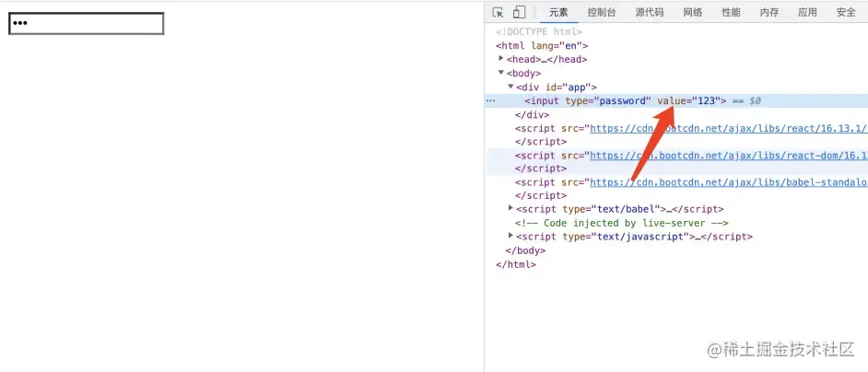Open the 内存 tab

[x=769, y=12]
